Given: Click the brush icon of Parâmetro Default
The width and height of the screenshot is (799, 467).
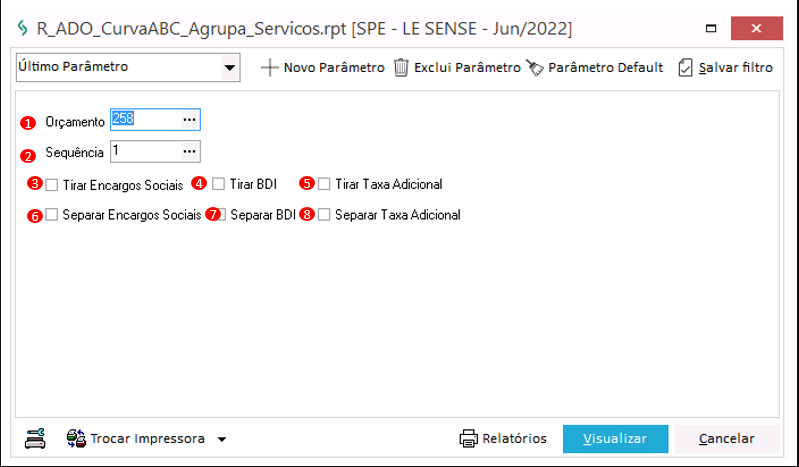Looking at the screenshot, I should pos(535,68).
